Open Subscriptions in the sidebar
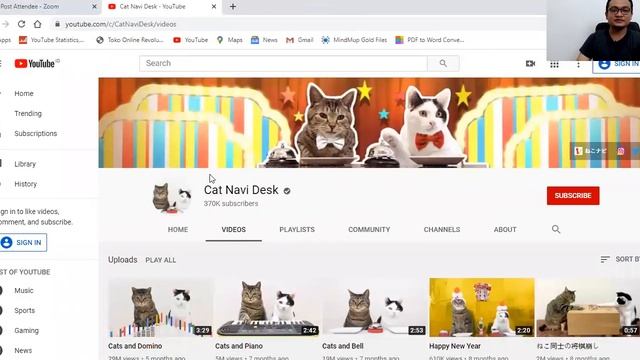This screenshot has height=360, width=640. [x=36, y=133]
